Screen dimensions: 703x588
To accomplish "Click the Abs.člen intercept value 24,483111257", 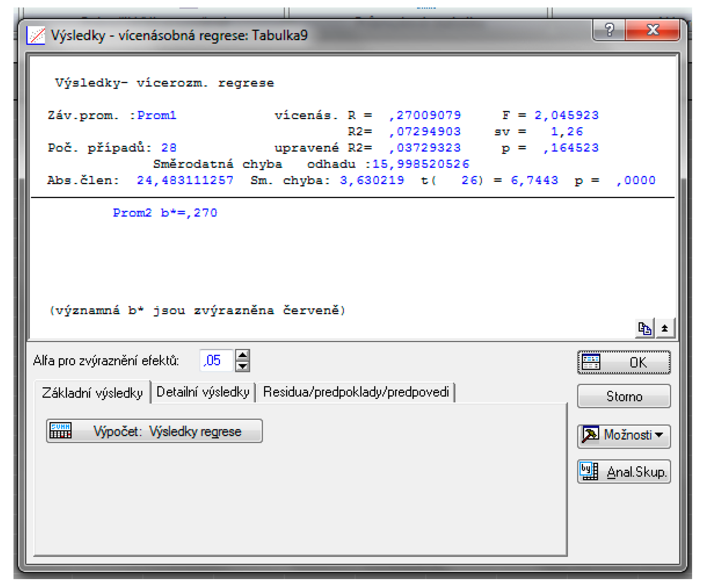I will [185, 181].
